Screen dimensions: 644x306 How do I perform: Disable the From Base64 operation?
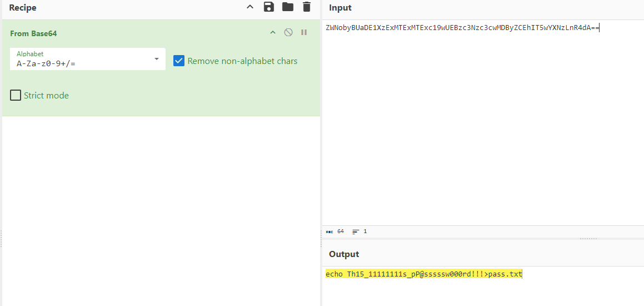click(288, 33)
